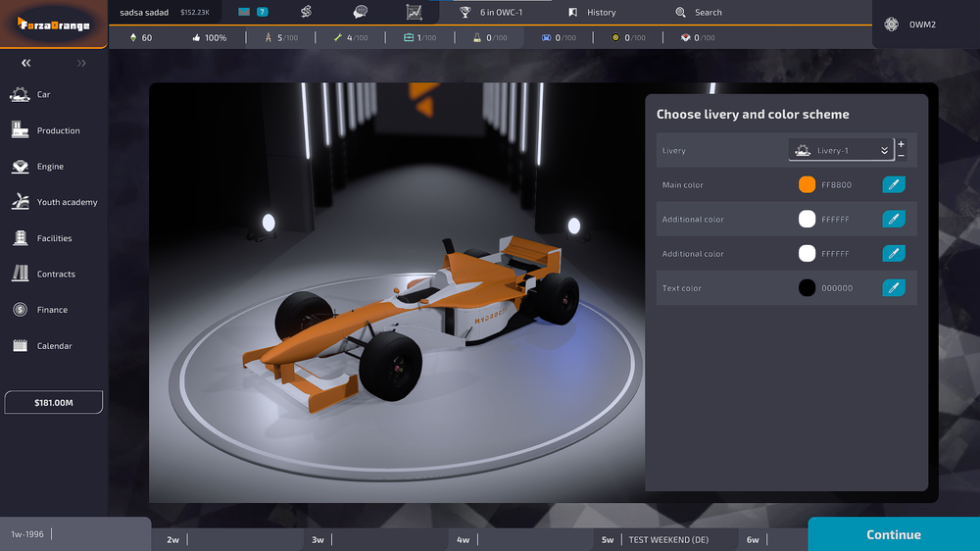
Task: Click the orange car 3D preview
Action: point(410,326)
